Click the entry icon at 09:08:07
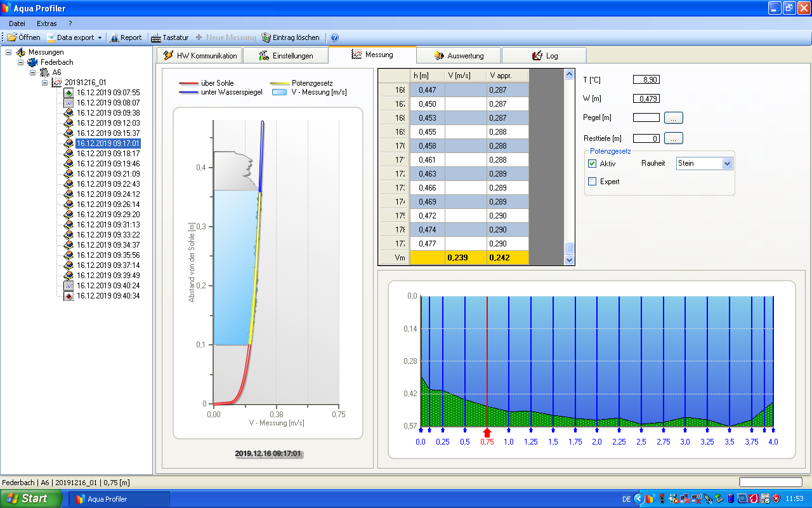This screenshot has width=812, height=508. (69, 103)
